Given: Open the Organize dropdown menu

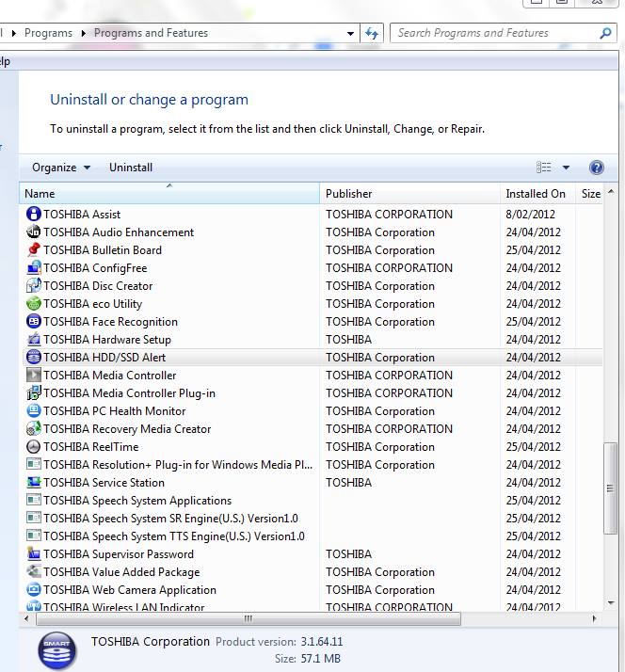Looking at the screenshot, I should [61, 168].
